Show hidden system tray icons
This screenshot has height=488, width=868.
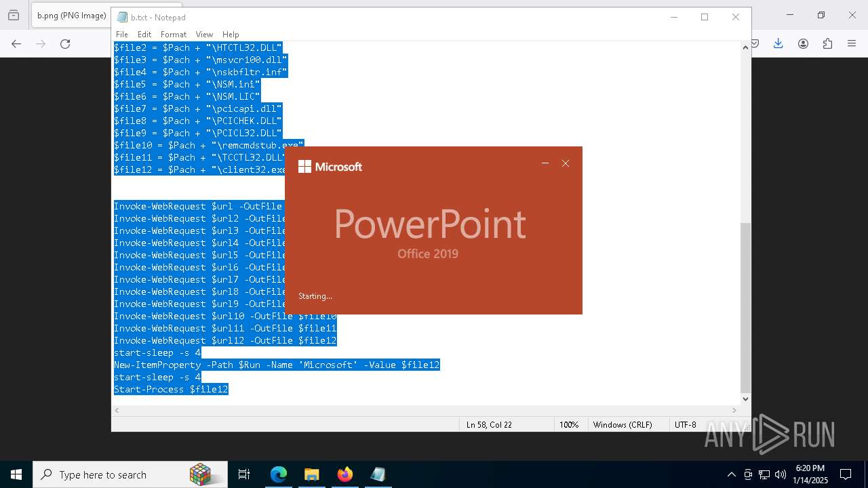[731, 474]
